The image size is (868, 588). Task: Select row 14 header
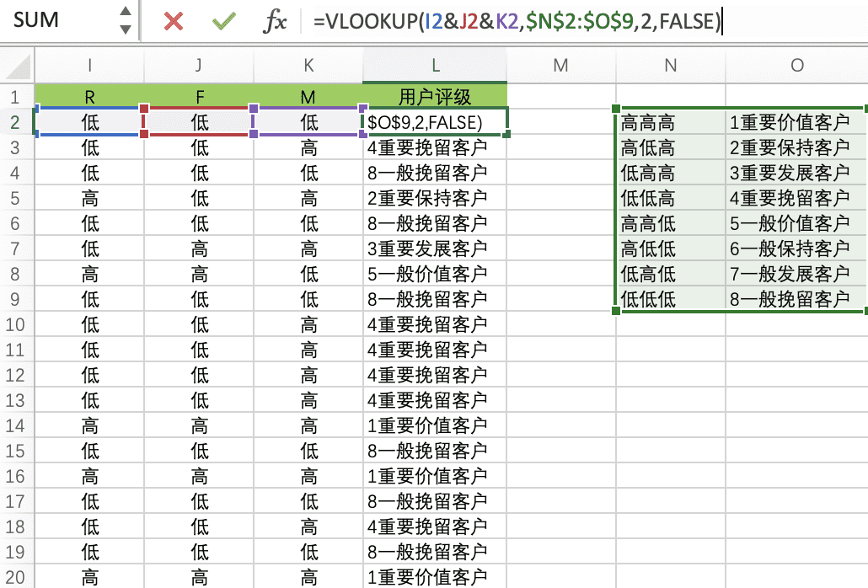pyautogui.click(x=17, y=425)
